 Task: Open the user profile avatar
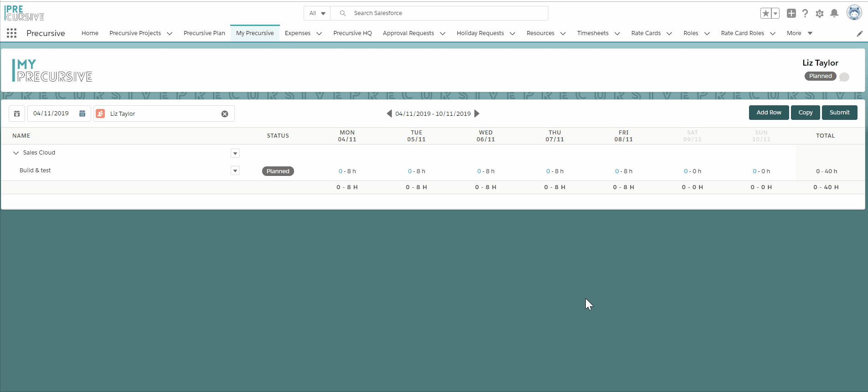click(854, 13)
